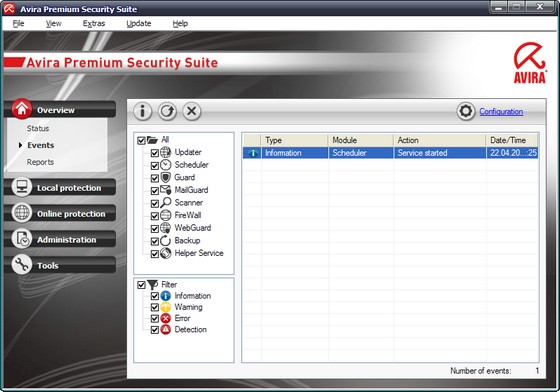Click the Scheduler clock icon in tree
560x392 pixels.
pyautogui.click(x=165, y=165)
